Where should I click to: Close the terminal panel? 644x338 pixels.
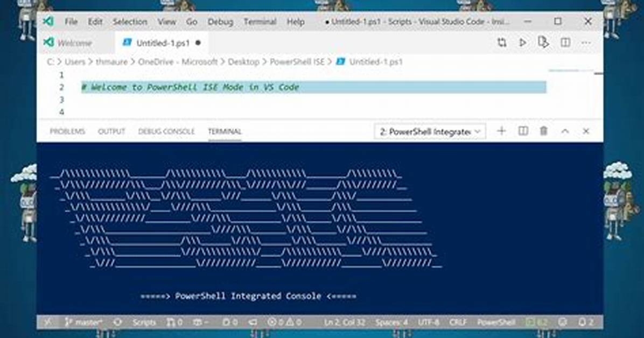click(586, 131)
